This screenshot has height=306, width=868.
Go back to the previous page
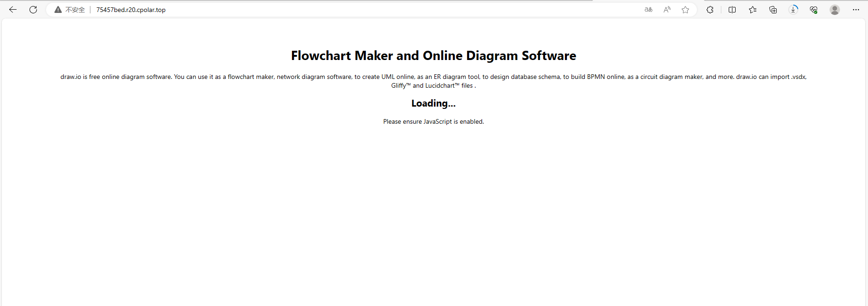[x=13, y=10]
